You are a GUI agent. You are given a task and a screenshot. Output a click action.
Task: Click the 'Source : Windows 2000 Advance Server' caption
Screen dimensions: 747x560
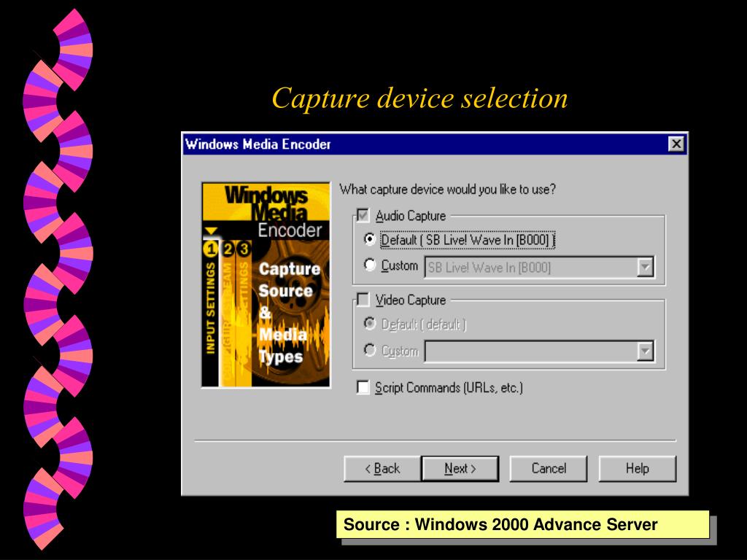[522, 524]
